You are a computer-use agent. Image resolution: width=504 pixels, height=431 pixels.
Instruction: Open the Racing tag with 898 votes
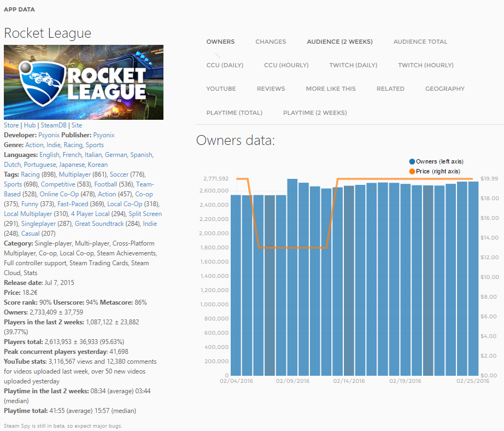tap(30, 174)
